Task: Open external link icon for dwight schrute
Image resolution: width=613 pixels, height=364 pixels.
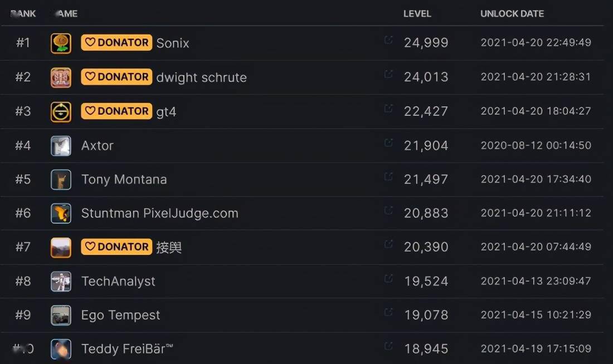Action: [x=388, y=74]
